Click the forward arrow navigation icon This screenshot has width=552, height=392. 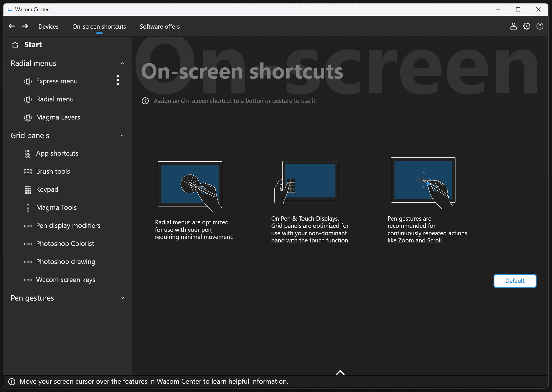click(x=25, y=26)
